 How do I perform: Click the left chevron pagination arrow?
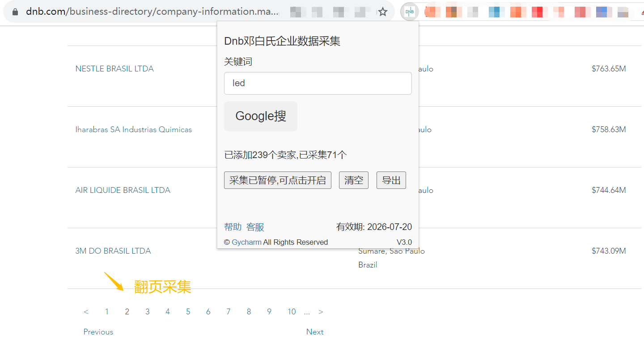[86, 312]
